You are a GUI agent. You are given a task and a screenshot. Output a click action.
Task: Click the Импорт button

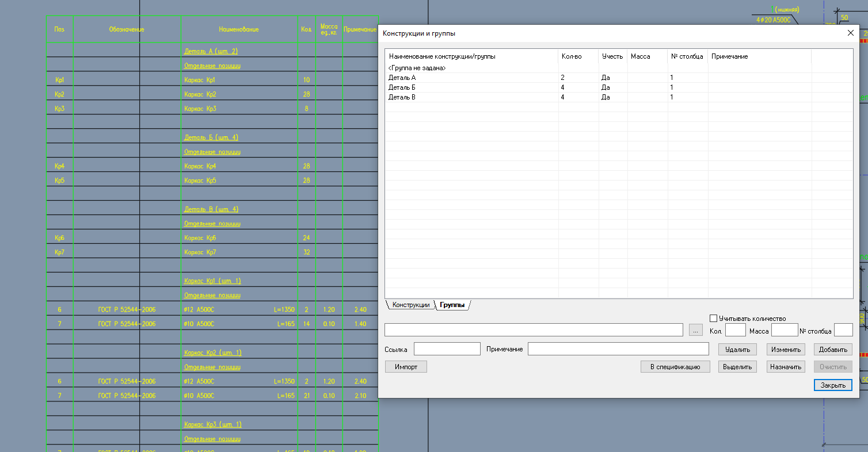406,366
